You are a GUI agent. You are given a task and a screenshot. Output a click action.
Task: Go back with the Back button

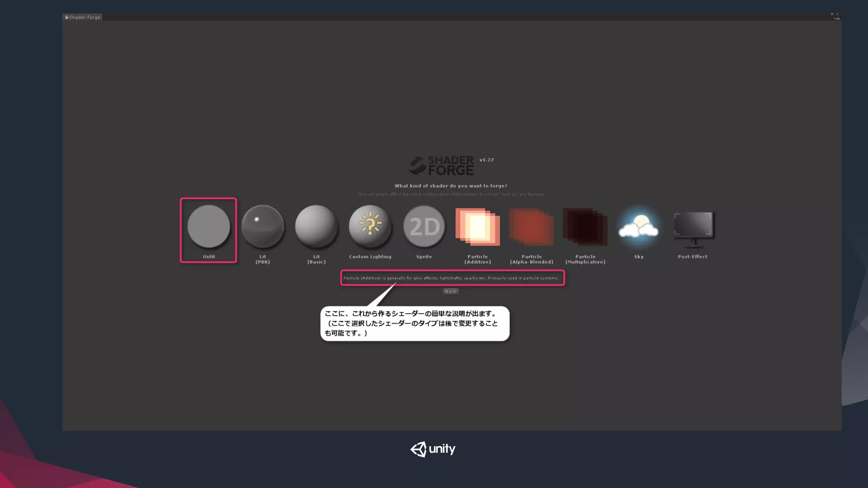pyautogui.click(x=451, y=291)
